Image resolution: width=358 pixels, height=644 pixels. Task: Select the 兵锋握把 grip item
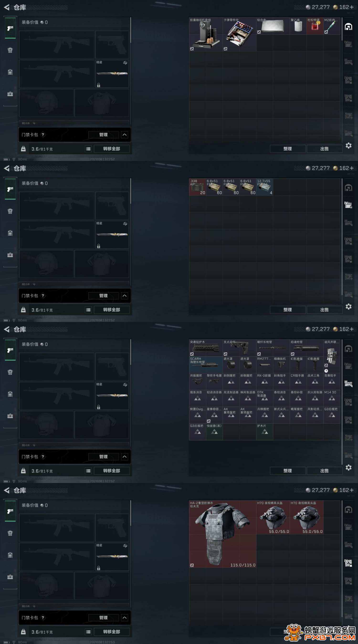coord(265,415)
